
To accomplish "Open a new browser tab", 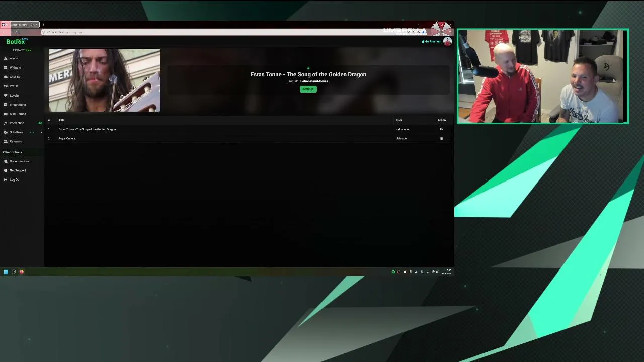I will 43,24.
